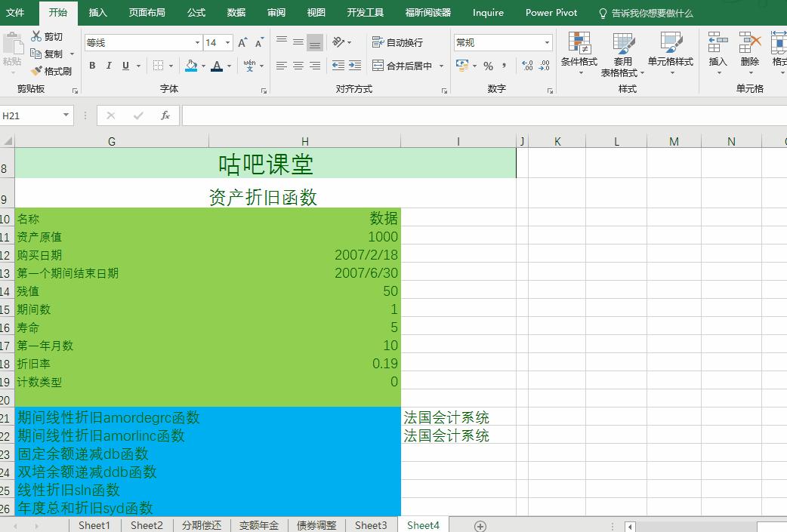
Task: Click the 自动换行 (Wrap Text) icon
Action: (x=378, y=42)
